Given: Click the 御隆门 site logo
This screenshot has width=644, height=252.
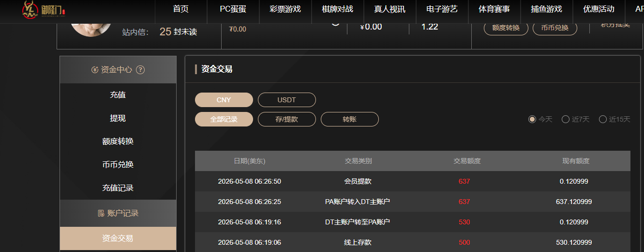Looking at the screenshot, I should coord(44,10).
